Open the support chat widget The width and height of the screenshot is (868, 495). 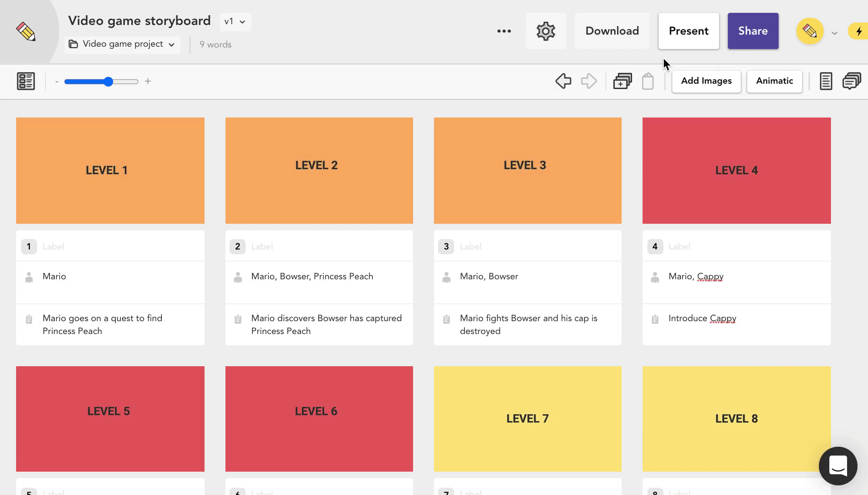tap(838, 466)
